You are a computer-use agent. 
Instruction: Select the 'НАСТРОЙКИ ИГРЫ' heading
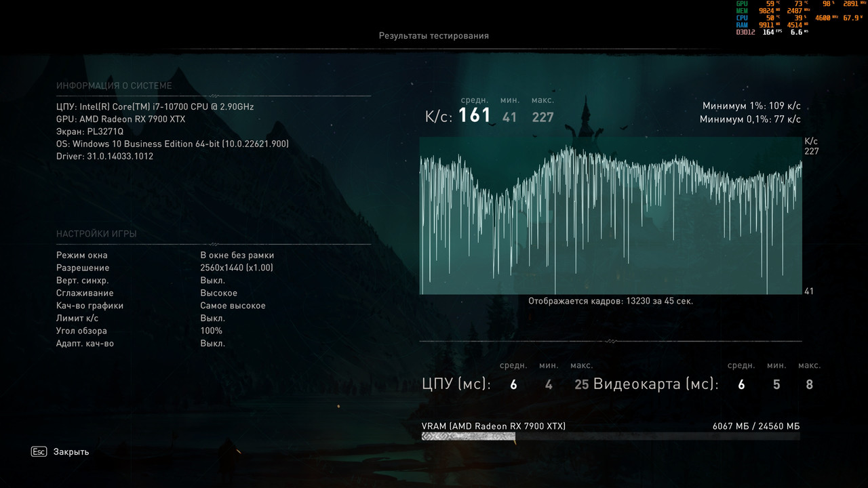pos(96,234)
